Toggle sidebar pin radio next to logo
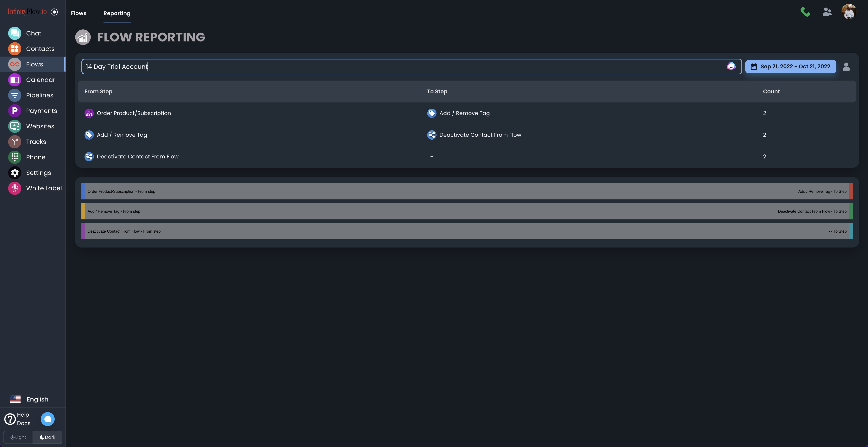868x447 pixels. pyautogui.click(x=54, y=12)
